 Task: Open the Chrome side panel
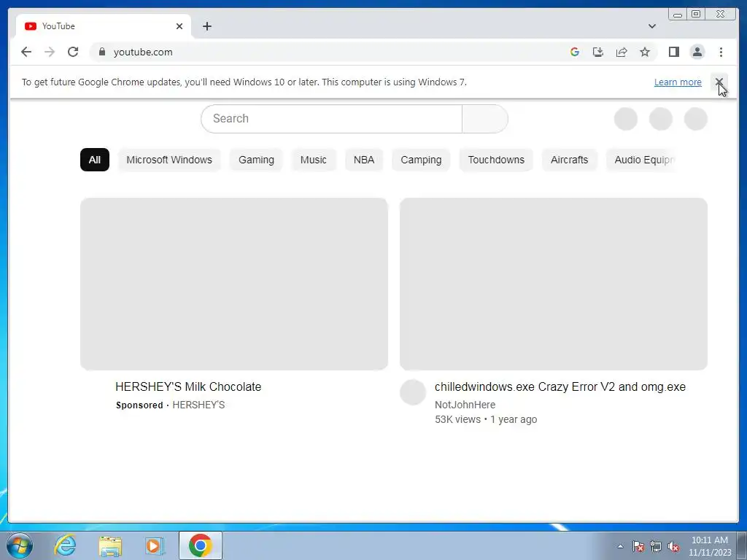click(673, 52)
